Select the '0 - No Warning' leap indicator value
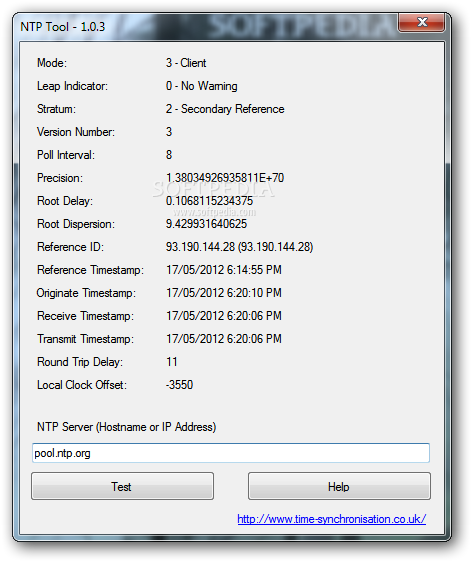Viewport: 472px width, 562px height. pyautogui.click(x=201, y=86)
